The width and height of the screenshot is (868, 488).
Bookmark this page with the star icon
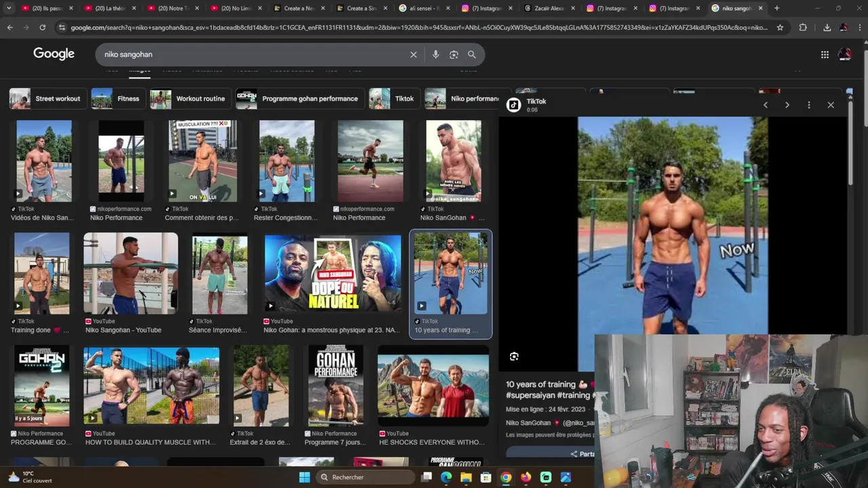click(780, 27)
